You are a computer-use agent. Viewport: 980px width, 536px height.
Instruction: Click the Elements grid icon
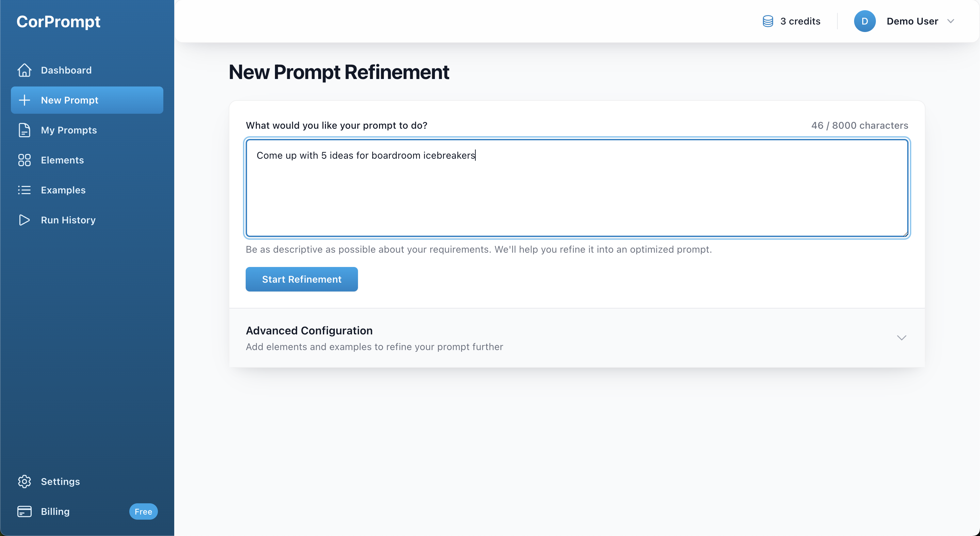[x=24, y=160]
